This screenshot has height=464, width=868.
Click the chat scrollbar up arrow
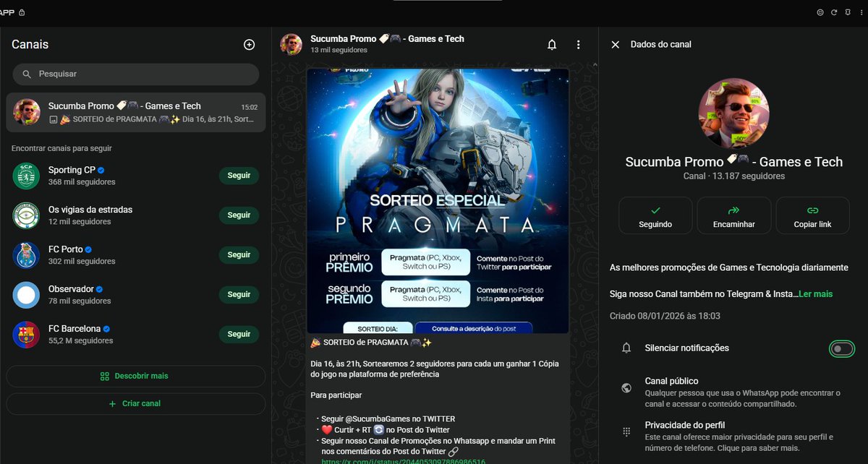click(595, 65)
